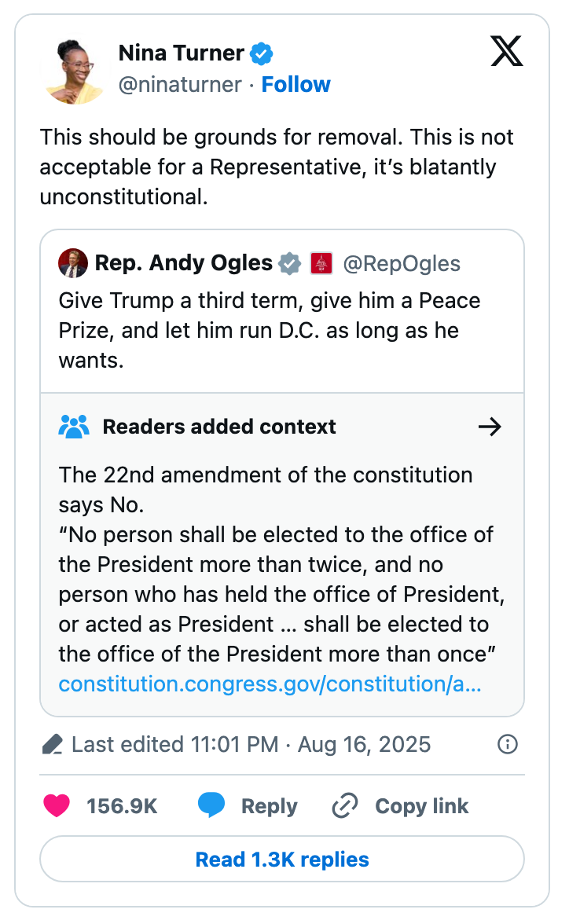Open Read 1.3K replies button
This screenshot has height=924, width=569.
point(282,859)
